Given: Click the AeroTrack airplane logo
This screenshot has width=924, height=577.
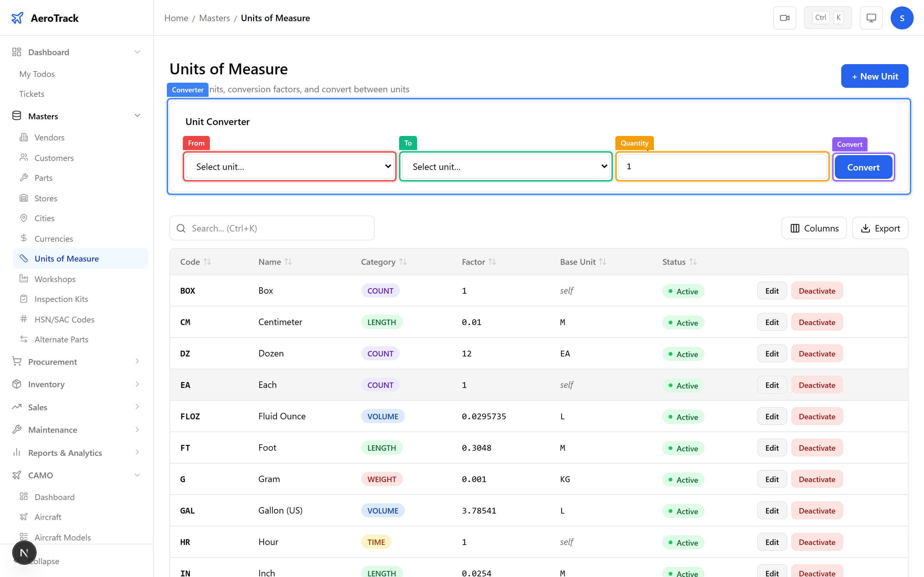Looking at the screenshot, I should pos(17,18).
